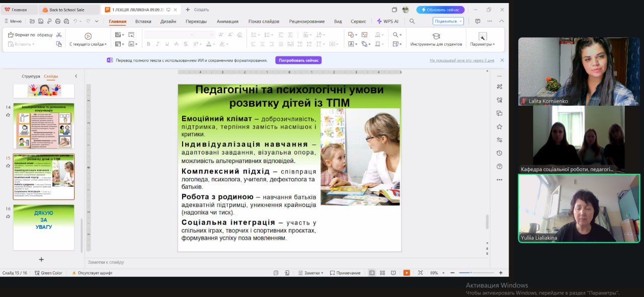Screen dimensions: 644x297
Task: Open right sidebar star favorites icon
Action: point(499,127)
